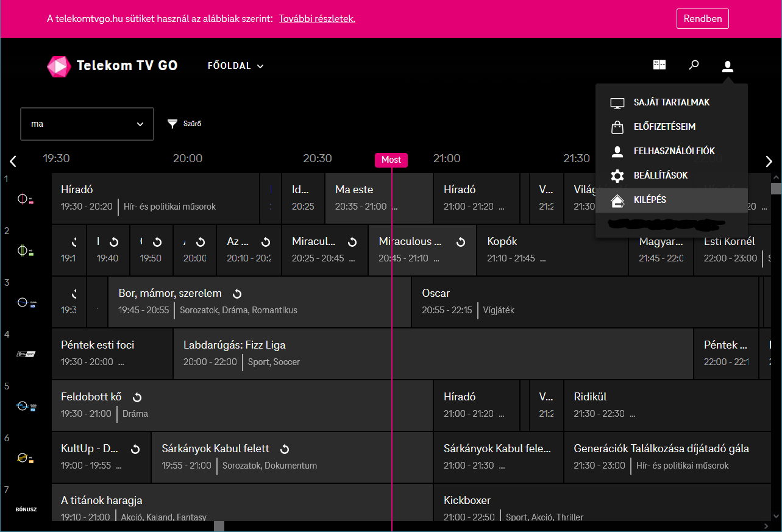Select channel 4 sport logo

click(26, 354)
